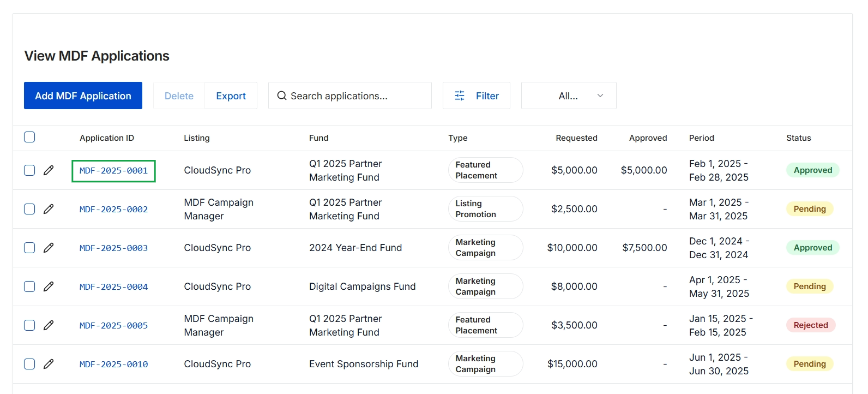The height and width of the screenshot is (394, 868).
Task: Select the $7,500.00 approved amount
Action: [644, 248]
